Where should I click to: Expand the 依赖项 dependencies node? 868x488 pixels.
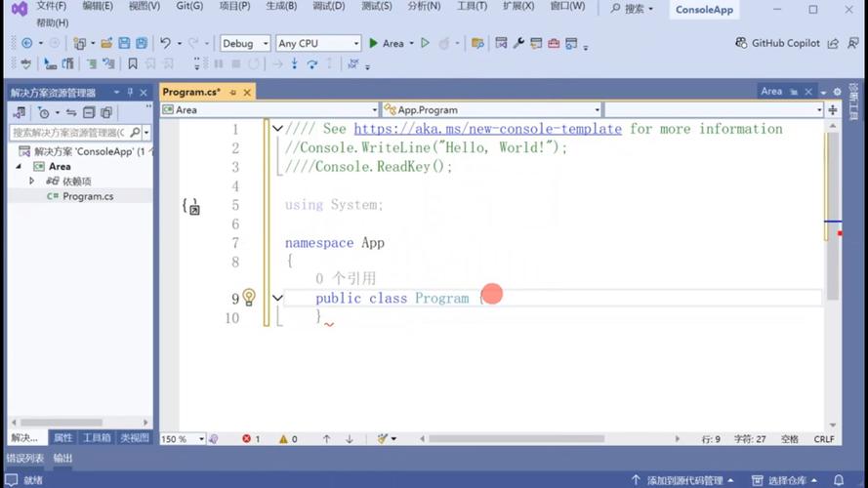[31, 181]
